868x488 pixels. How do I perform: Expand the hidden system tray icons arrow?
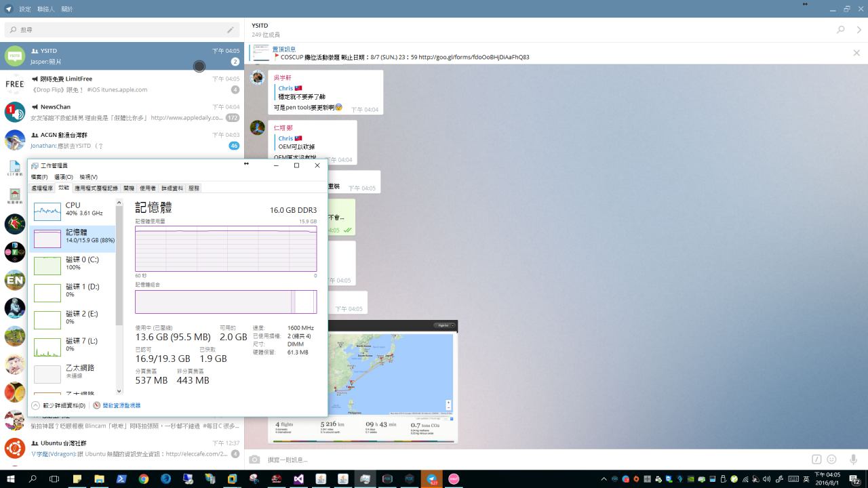click(604, 479)
